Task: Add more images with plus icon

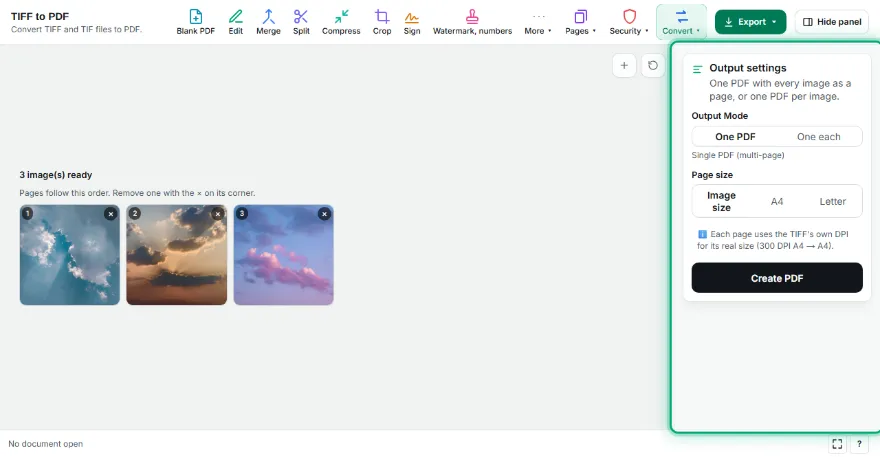Action: coord(624,66)
